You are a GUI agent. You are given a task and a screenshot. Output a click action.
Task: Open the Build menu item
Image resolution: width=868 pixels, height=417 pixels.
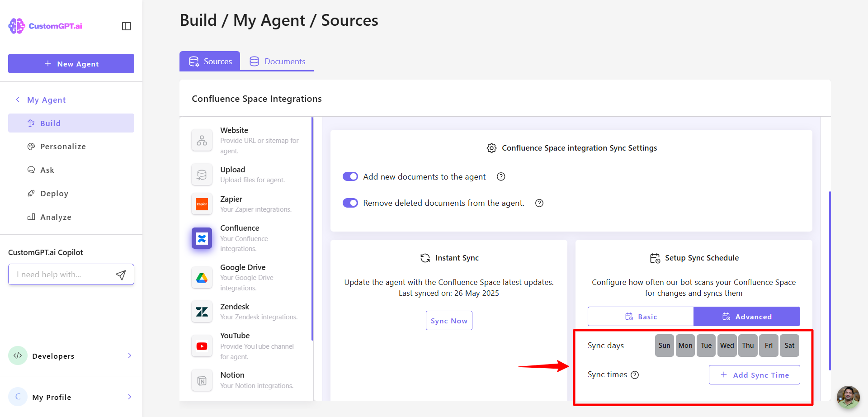71,123
